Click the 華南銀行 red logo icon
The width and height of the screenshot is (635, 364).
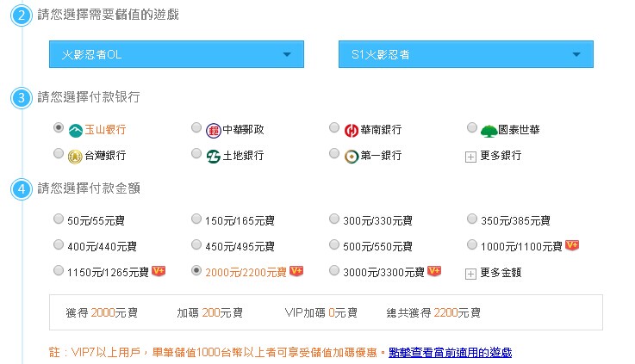[x=352, y=131]
